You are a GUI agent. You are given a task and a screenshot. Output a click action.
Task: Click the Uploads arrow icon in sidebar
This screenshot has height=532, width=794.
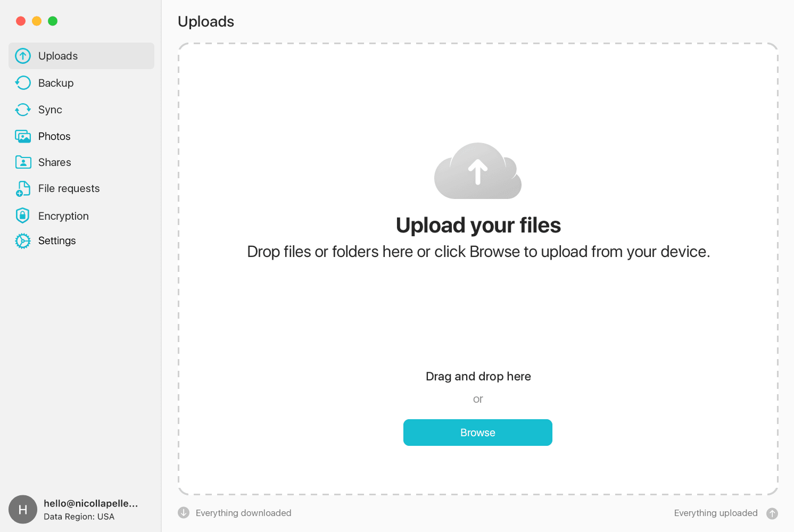[23, 56]
